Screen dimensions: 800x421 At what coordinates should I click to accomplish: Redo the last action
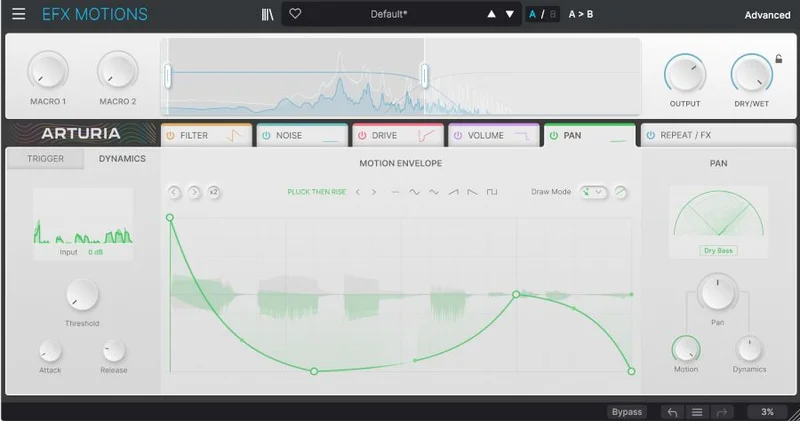pyautogui.click(x=721, y=412)
